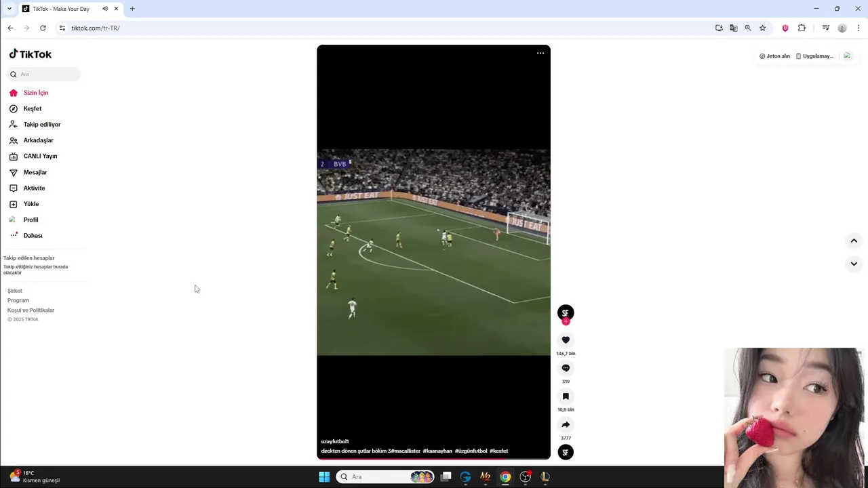Open the spinning sound disc icon
This screenshot has width=868, height=488.
(x=566, y=452)
